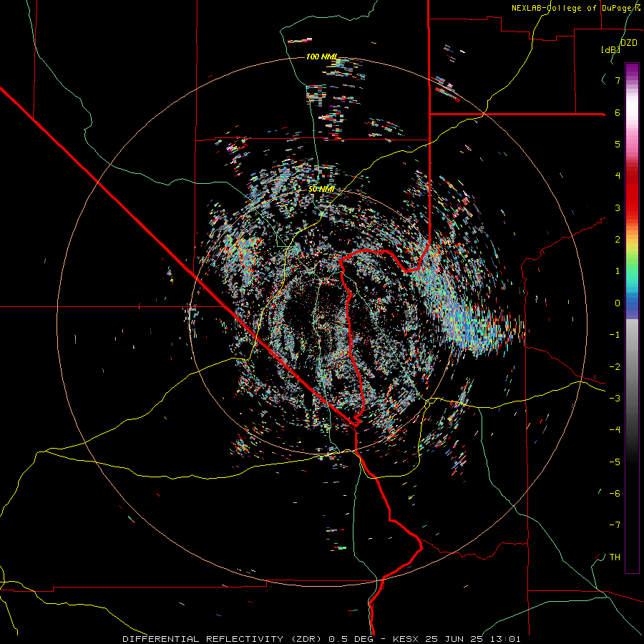
Task: Click the "-4" value on the dB scale
Action: coord(615,430)
